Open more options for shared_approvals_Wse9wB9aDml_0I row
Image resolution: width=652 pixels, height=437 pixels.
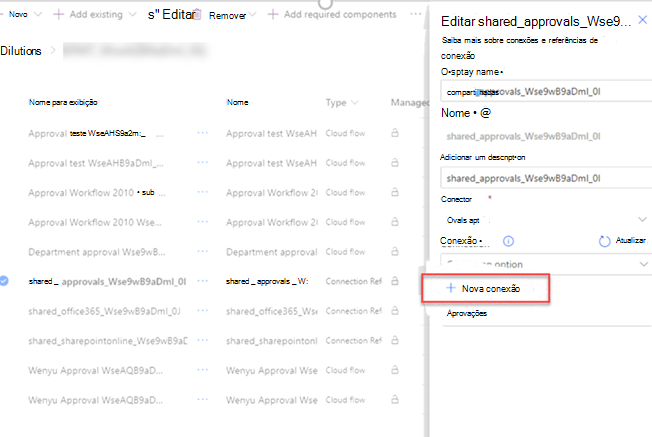pos(203,281)
